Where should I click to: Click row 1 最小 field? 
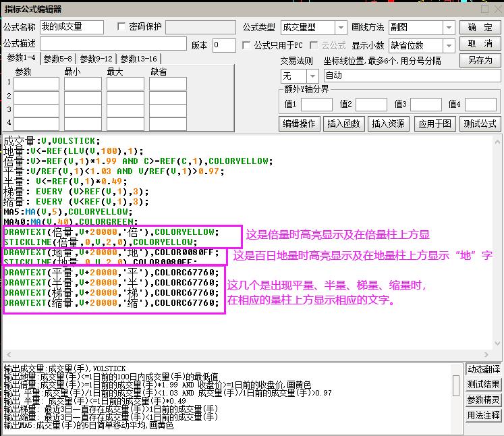(82, 84)
